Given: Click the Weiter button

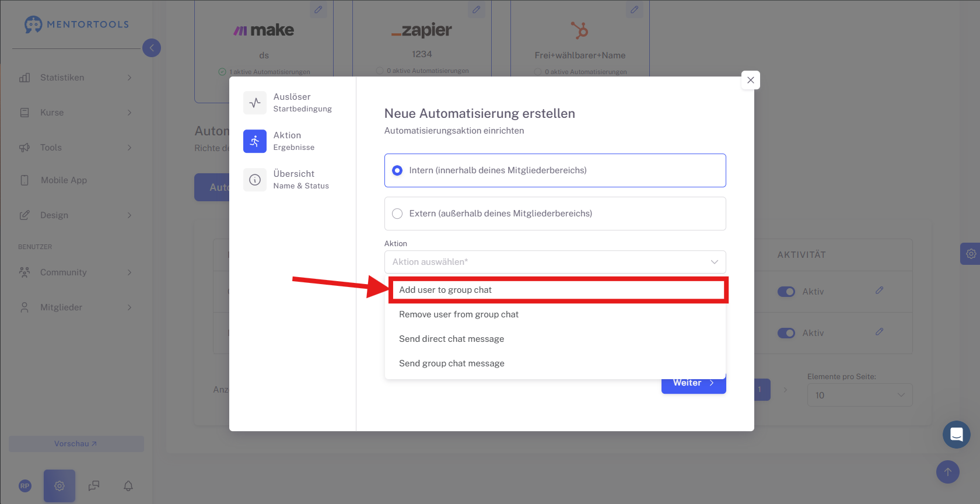Looking at the screenshot, I should point(694,384).
